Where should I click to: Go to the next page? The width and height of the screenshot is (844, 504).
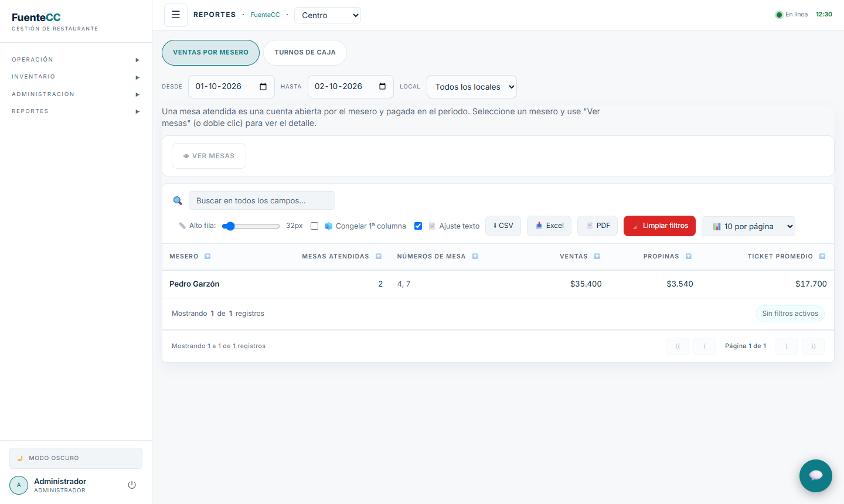[x=787, y=346]
